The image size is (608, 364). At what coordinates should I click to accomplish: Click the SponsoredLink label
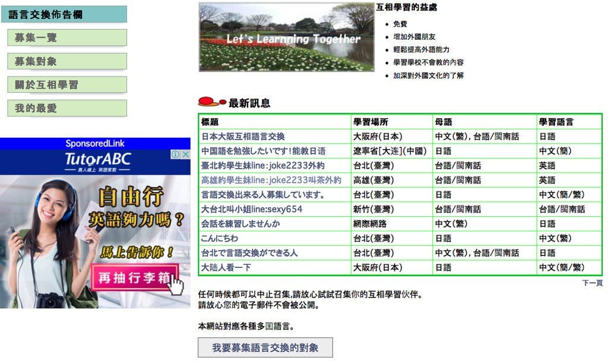click(95, 144)
